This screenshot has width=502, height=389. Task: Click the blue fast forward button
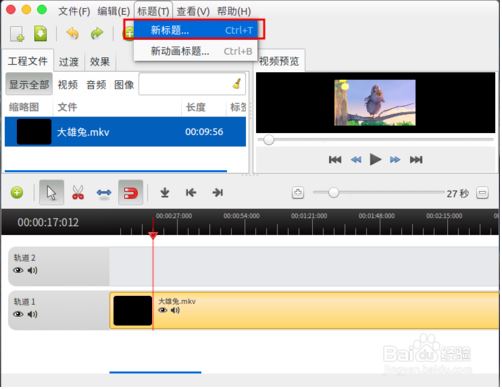[x=395, y=160]
